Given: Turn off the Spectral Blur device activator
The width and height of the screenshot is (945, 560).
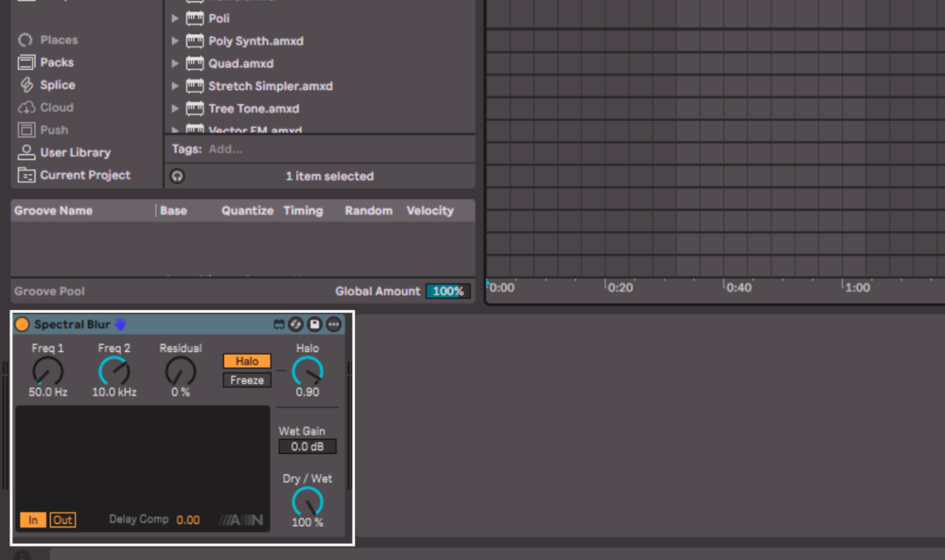Looking at the screenshot, I should (23, 325).
